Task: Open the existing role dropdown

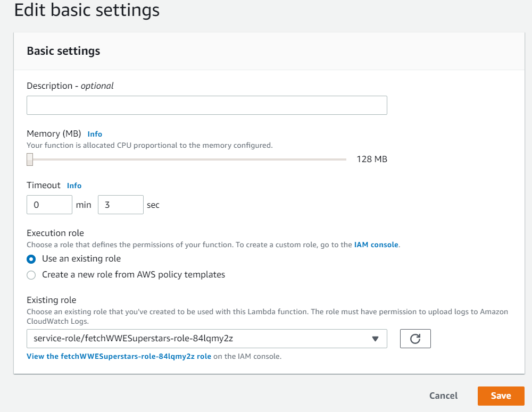Action: pyautogui.click(x=207, y=339)
